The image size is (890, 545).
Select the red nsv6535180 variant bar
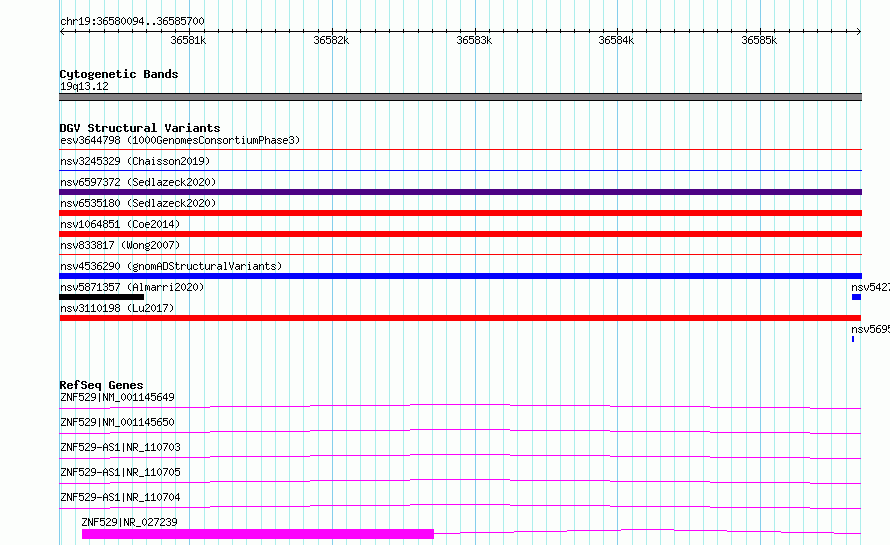pos(460,213)
